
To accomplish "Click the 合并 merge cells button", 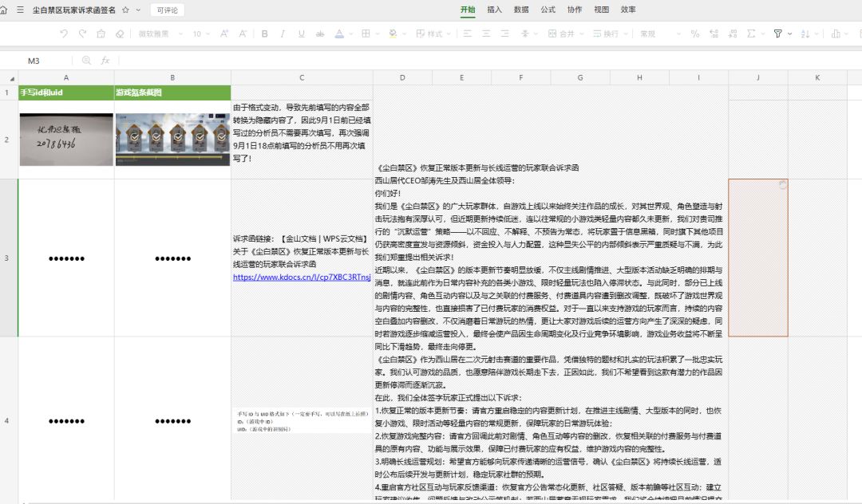I will coord(561,34).
